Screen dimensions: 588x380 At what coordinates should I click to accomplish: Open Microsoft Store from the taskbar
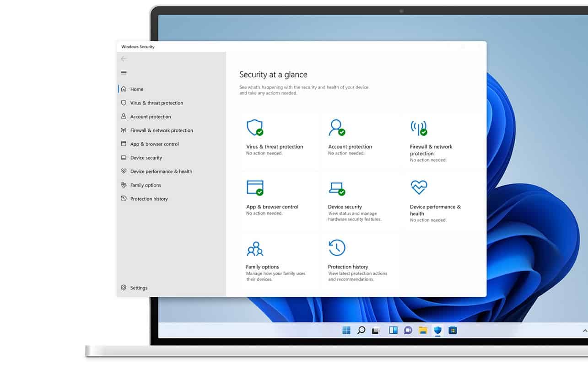pos(453,330)
